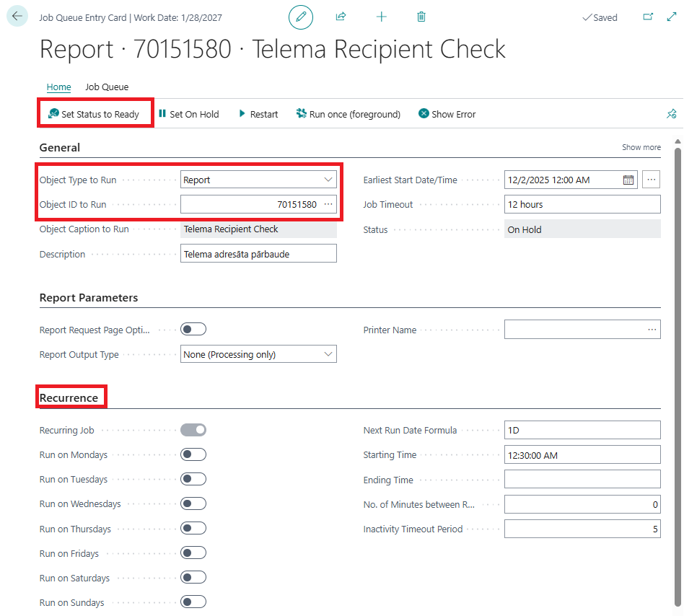Select the Home tab
This screenshot has width=684, height=616.
coord(58,87)
